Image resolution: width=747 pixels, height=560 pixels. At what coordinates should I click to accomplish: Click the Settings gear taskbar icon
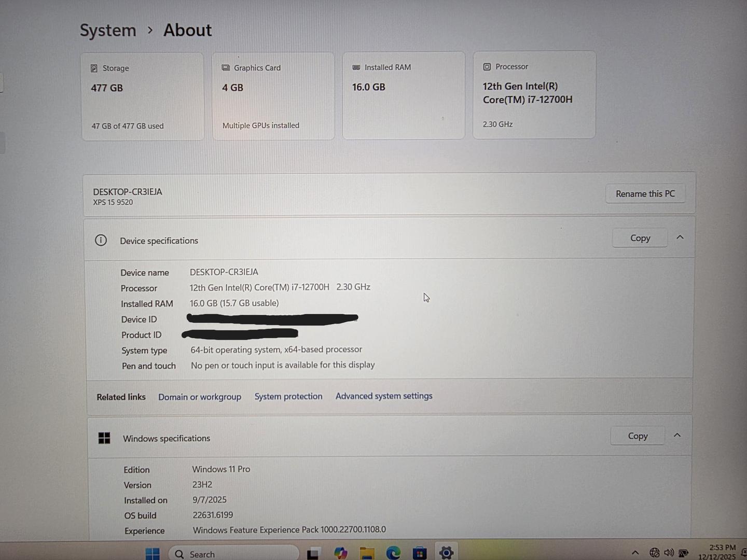446,553
